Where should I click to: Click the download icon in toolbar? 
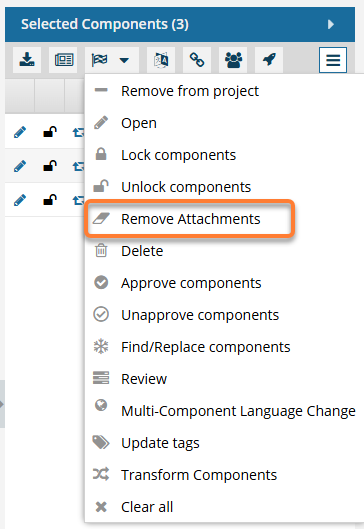click(x=27, y=60)
